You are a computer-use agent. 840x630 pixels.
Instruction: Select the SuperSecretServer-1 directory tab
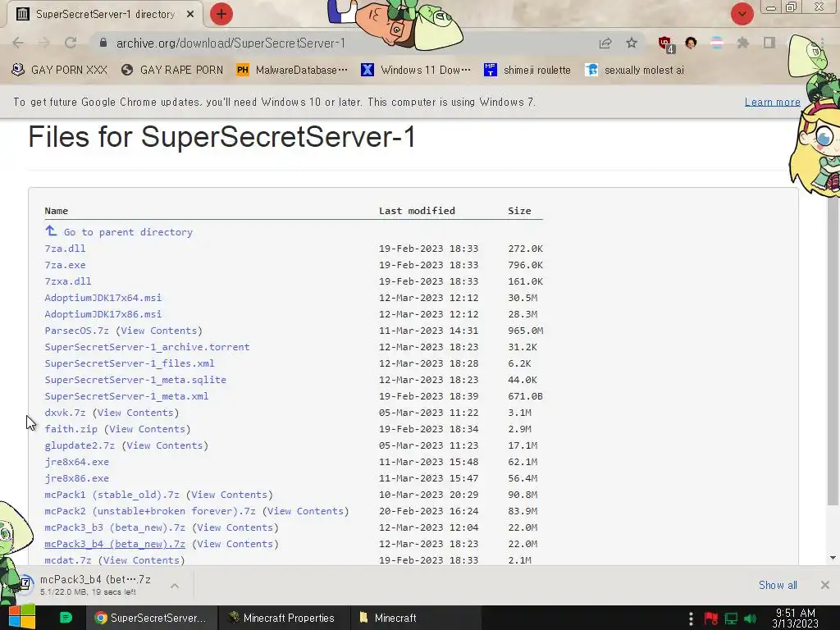(105, 15)
